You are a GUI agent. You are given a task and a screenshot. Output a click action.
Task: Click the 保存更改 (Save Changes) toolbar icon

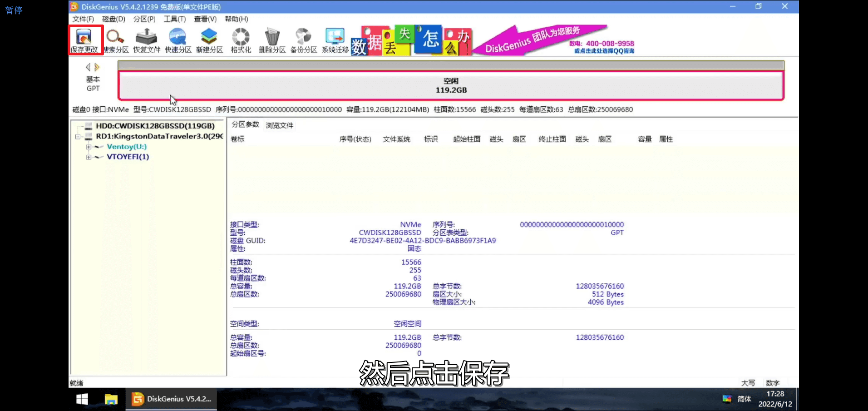[84, 40]
